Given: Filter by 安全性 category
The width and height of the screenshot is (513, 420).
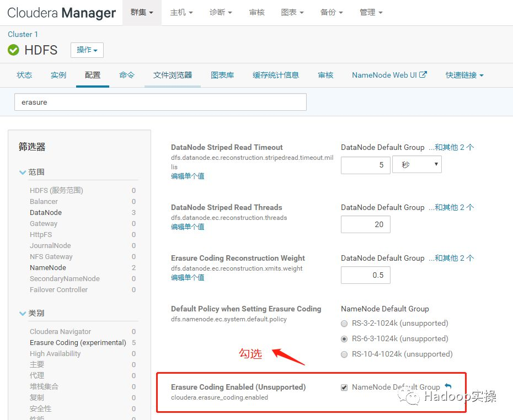Looking at the screenshot, I should point(41,408).
